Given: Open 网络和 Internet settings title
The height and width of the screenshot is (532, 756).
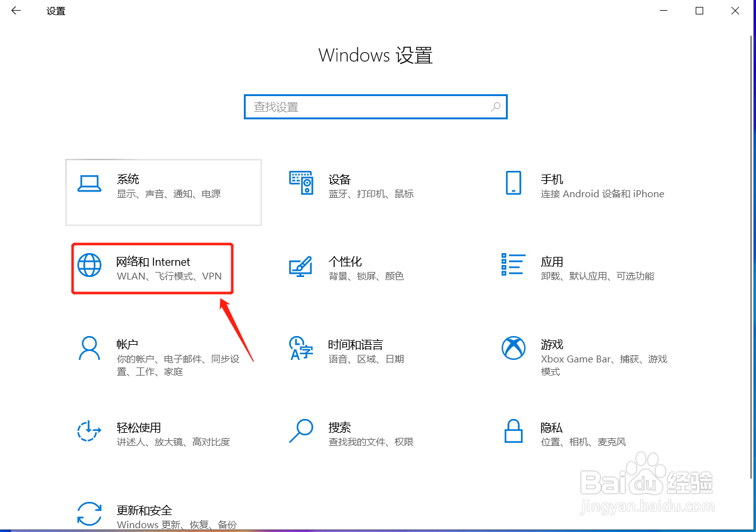Looking at the screenshot, I should [153, 262].
